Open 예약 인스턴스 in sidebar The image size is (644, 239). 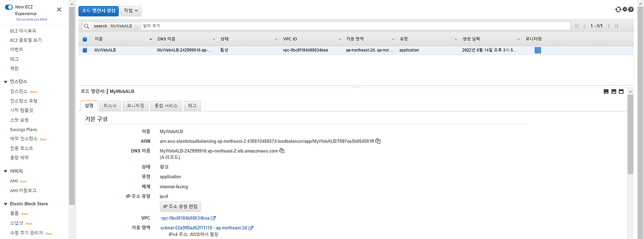coord(24,139)
